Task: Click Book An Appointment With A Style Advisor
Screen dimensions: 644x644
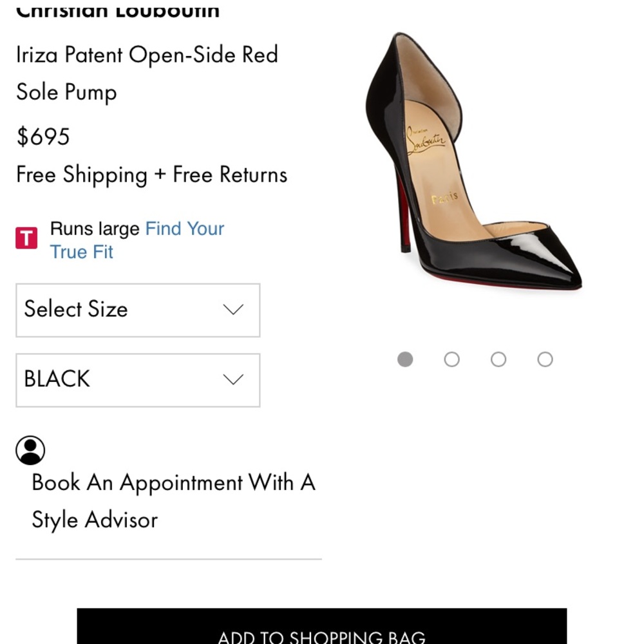Action: tap(173, 500)
